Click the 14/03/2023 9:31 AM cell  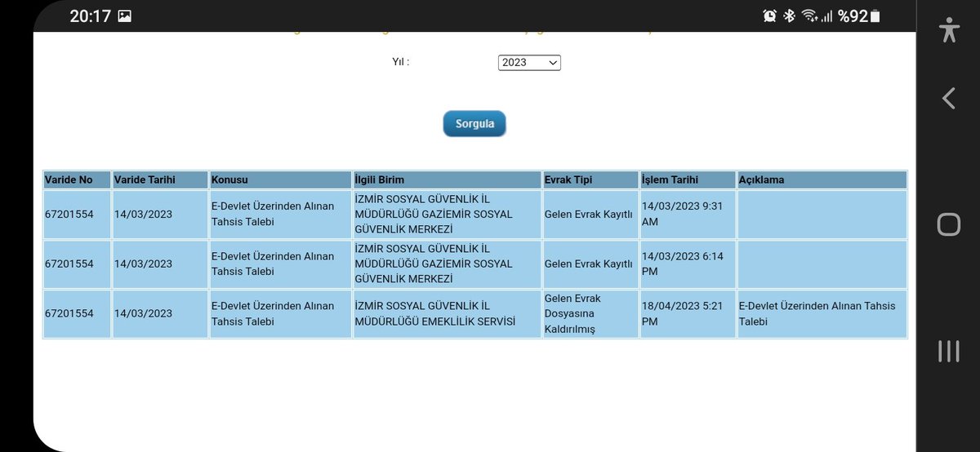tap(688, 215)
